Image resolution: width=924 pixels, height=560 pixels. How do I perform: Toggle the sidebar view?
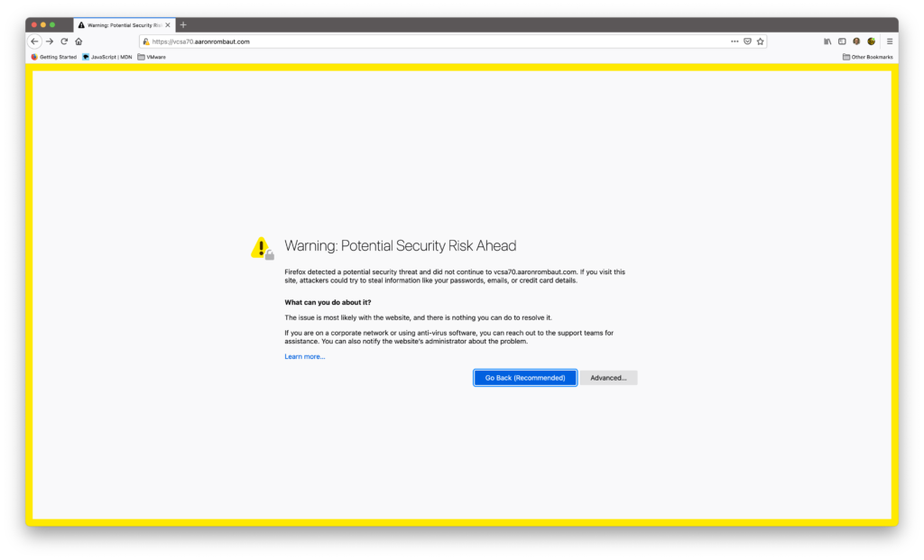coord(842,41)
